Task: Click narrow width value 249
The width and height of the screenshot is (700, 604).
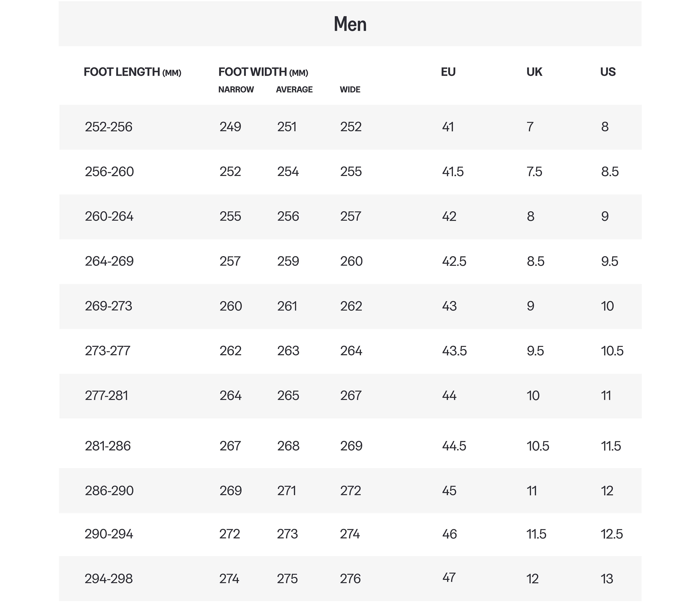Action: (x=230, y=127)
